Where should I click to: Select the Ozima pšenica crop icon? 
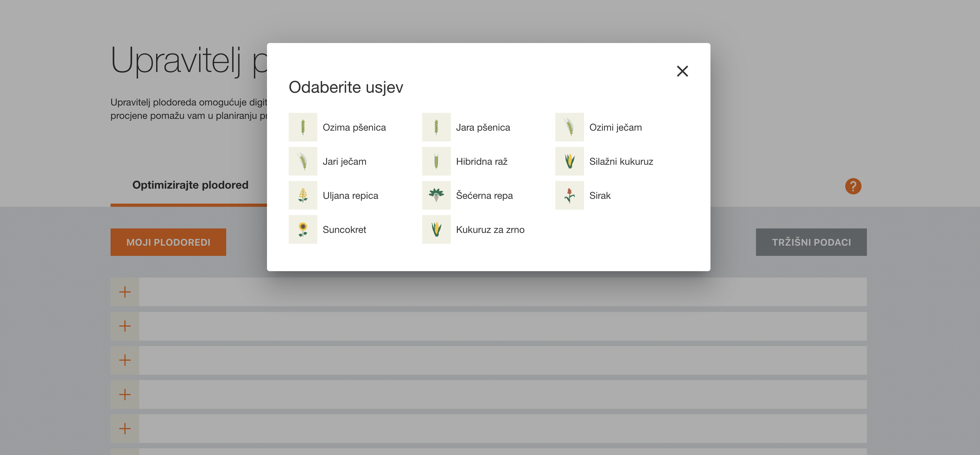click(x=303, y=127)
